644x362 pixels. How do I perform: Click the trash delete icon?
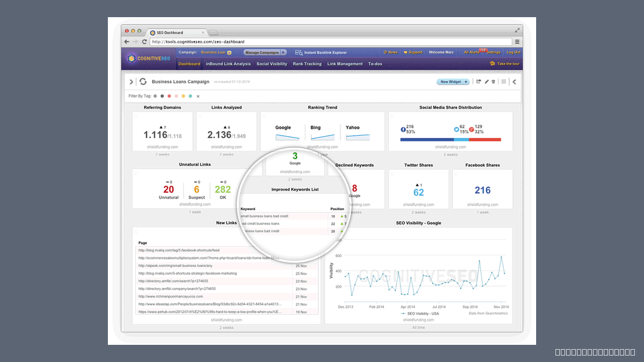pyautogui.click(x=493, y=82)
